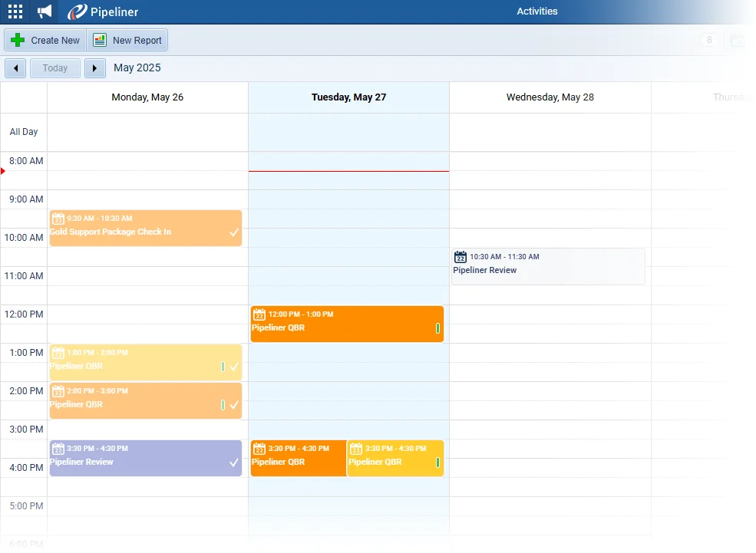This screenshot has width=756, height=553.
Task: Click the checkmark on 1:00 PM Pipeliner QBR
Action: tap(234, 367)
